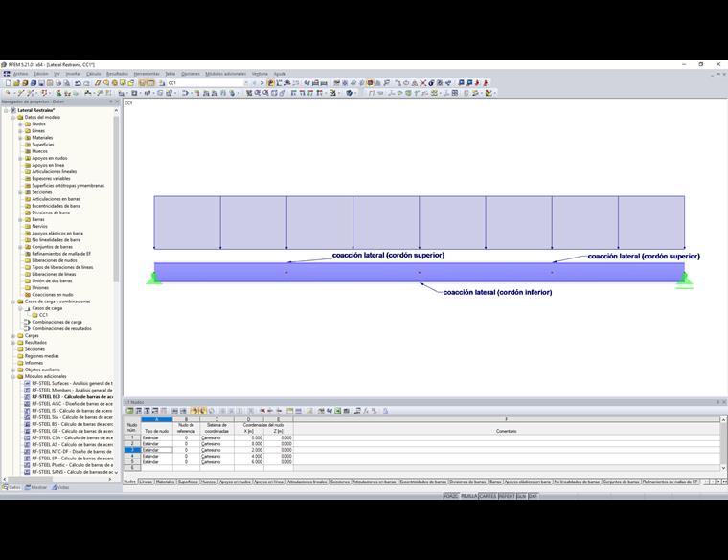Expand the Barras tree node

[20, 220]
